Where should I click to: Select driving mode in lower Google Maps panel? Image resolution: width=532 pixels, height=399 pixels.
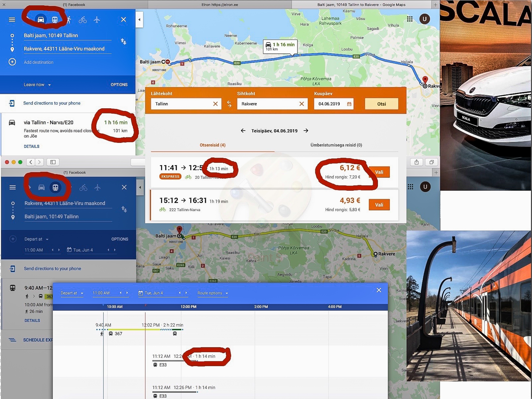coord(41,188)
